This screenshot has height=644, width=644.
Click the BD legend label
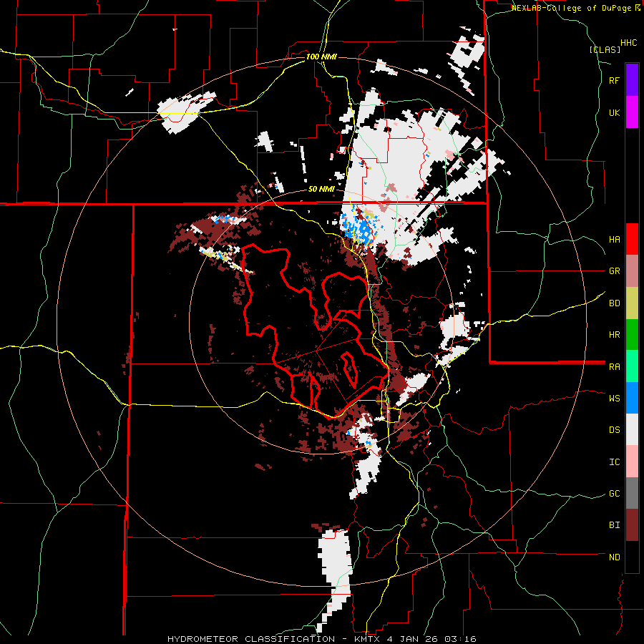(x=615, y=303)
